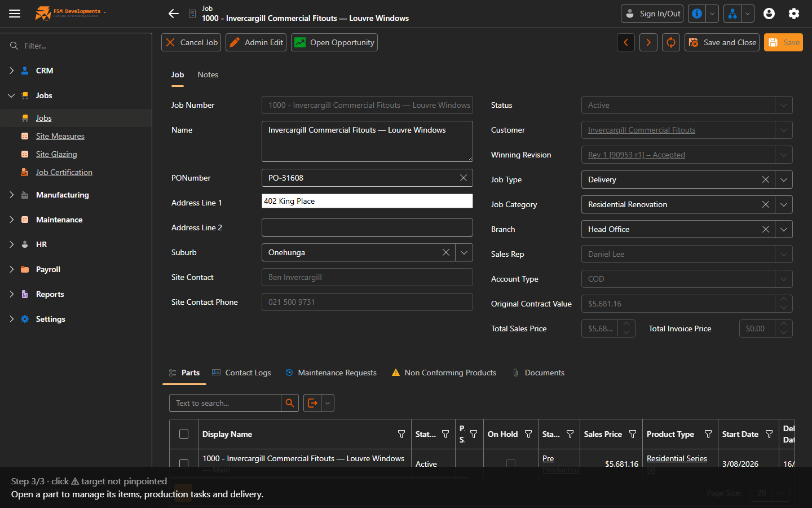Open the Suburb dropdown arrow
The image size is (812, 508).
click(464, 252)
